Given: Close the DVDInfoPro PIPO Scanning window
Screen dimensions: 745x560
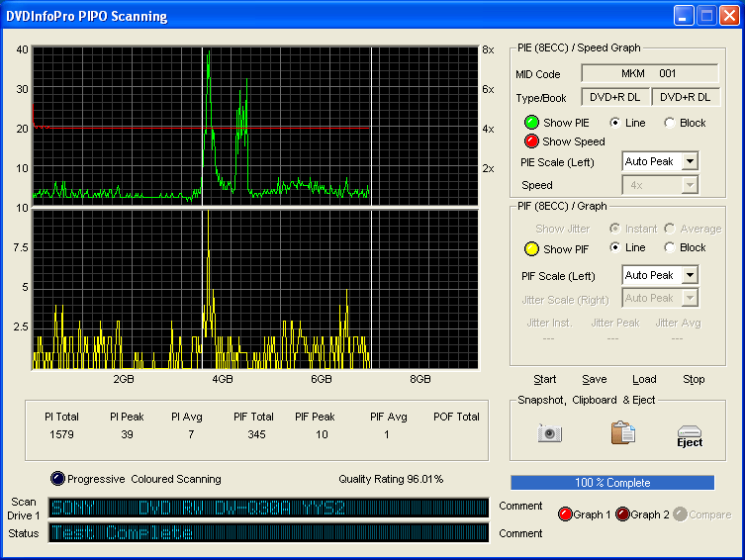Looking at the screenshot, I should point(729,16).
